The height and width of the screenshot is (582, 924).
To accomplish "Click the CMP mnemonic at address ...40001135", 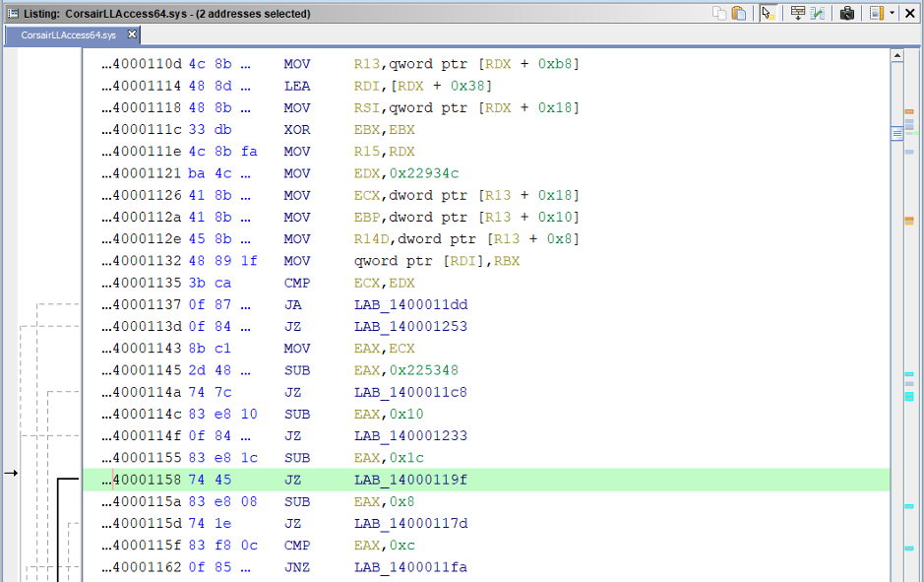I will pyautogui.click(x=297, y=283).
